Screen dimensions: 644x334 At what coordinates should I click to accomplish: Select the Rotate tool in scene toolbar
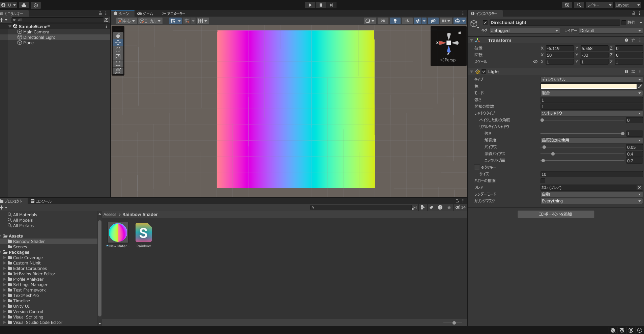point(118,50)
